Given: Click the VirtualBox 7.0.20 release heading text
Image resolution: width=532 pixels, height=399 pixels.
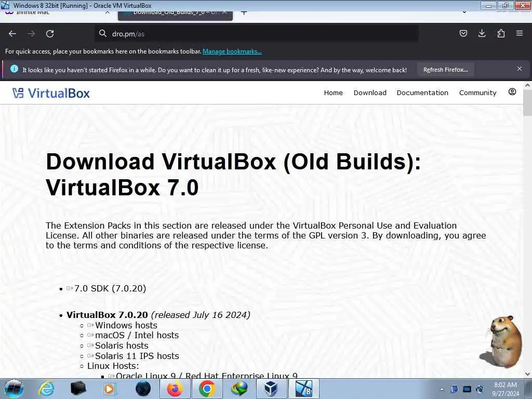Looking at the screenshot, I should [107, 315].
